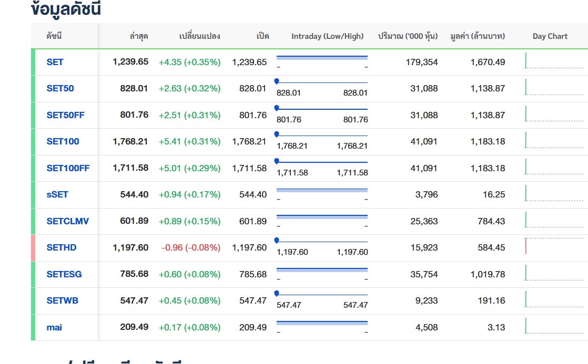The height and width of the screenshot is (364, 588).
Task: View the mai row day chart
Action: tap(553, 327)
